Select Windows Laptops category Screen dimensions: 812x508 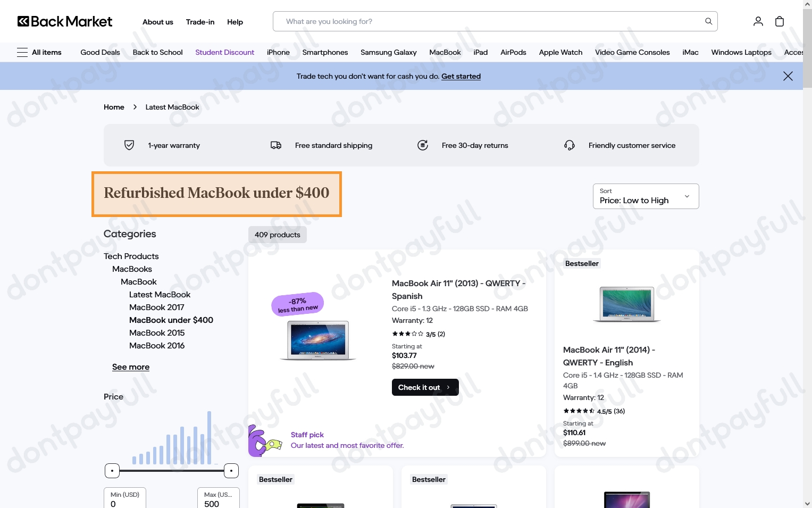click(x=741, y=52)
